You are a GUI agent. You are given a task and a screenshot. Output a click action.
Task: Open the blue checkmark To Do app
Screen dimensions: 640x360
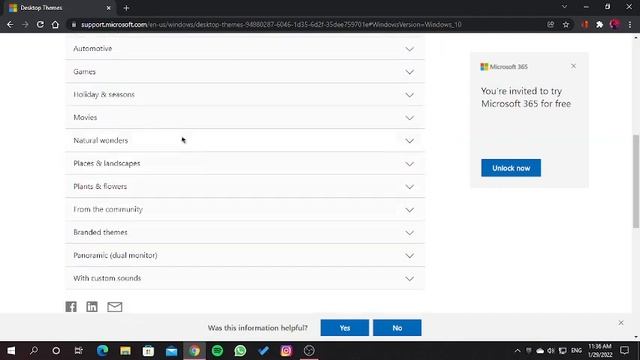(x=263, y=351)
